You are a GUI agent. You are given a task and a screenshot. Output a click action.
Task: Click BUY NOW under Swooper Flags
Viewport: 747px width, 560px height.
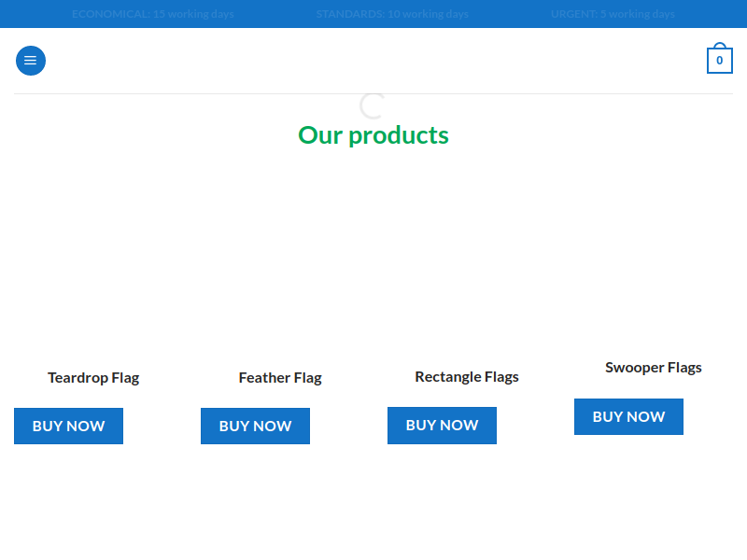click(x=628, y=416)
